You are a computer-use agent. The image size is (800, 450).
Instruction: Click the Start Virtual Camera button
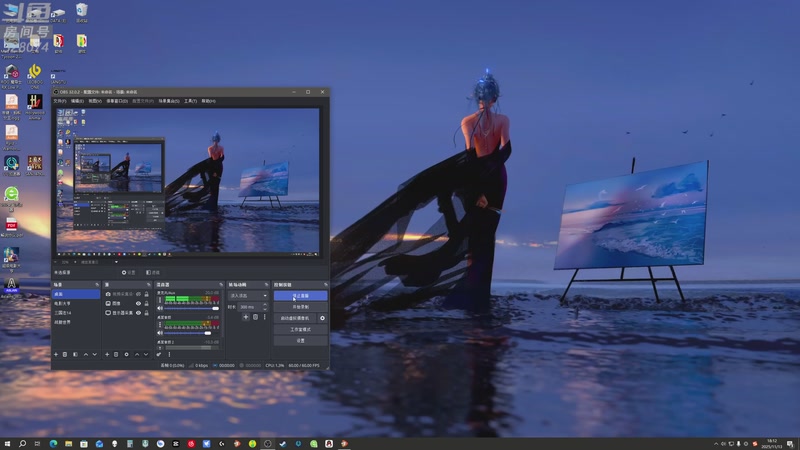coord(295,318)
